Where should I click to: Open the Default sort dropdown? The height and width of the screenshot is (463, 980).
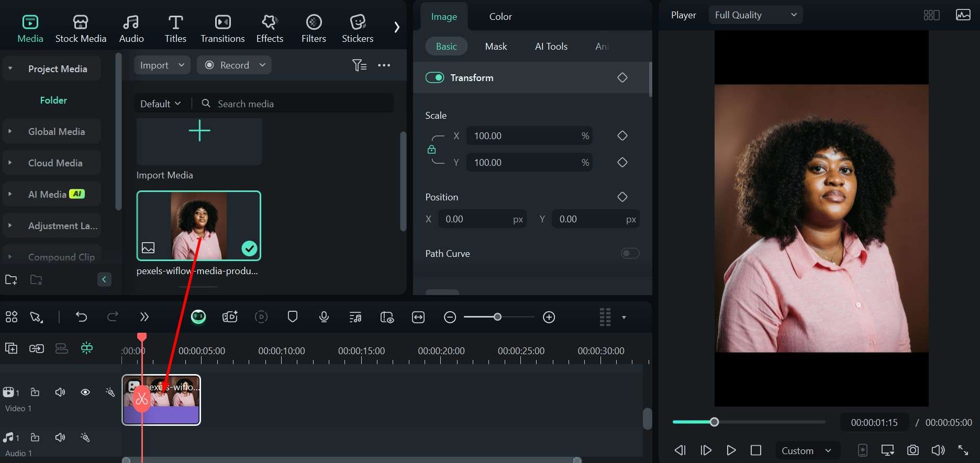160,104
